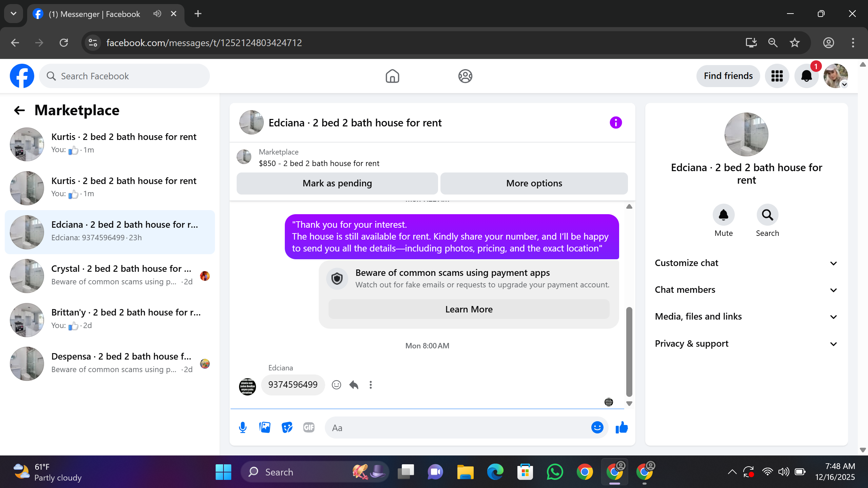Open the Facebook menu grid icon
The image size is (868, 488).
click(x=777, y=76)
